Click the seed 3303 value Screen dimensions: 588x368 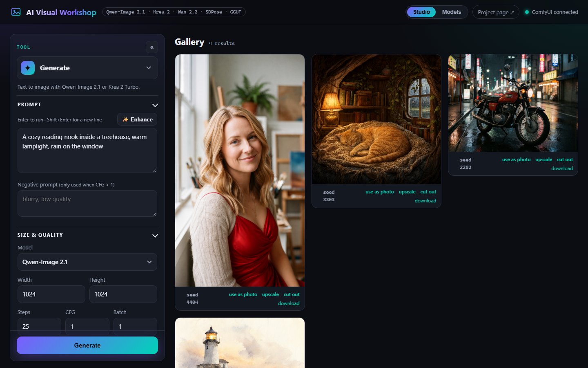click(329, 200)
